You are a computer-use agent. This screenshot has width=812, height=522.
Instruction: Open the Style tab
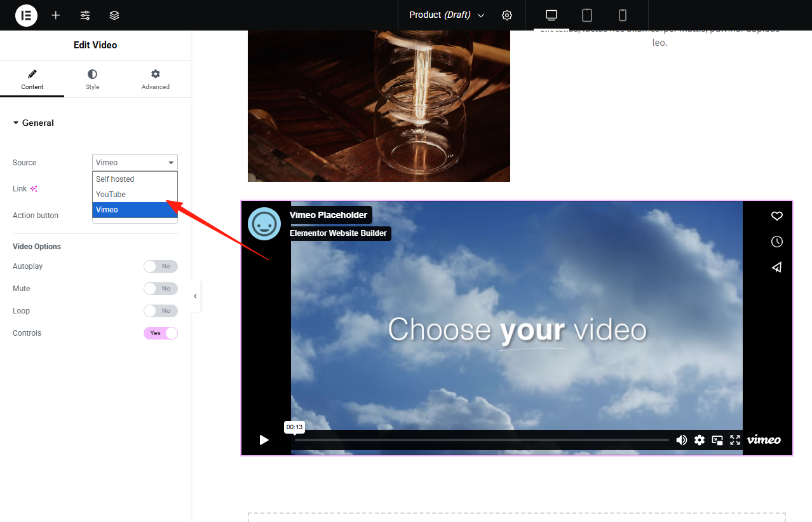(92, 79)
